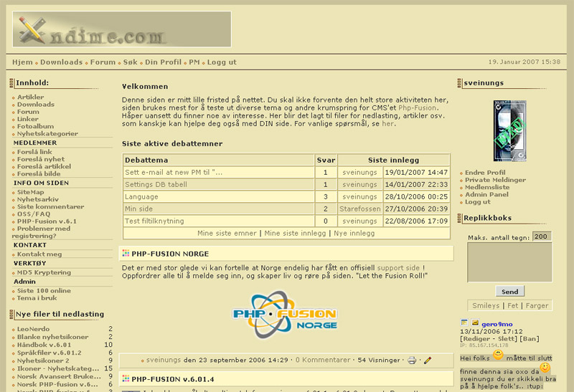
Task: Open sveinungs' avatar image
Action: coord(509,131)
